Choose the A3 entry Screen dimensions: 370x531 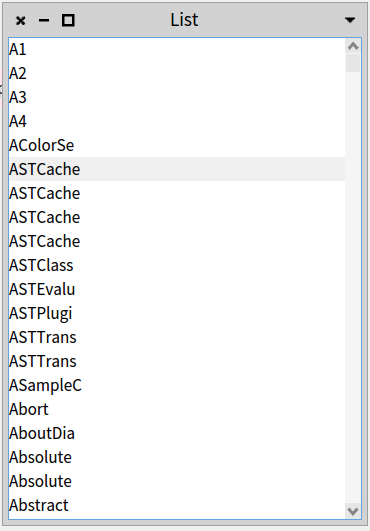click(177, 98)
